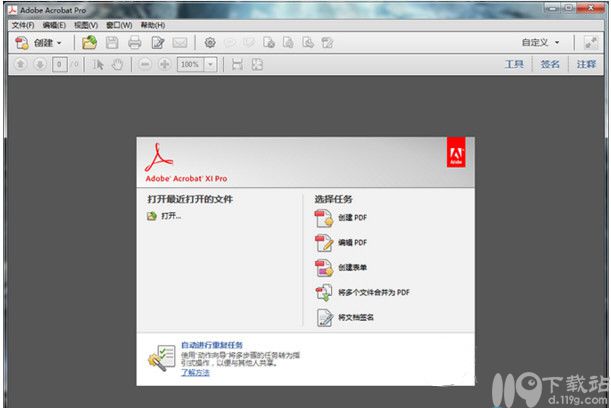Click the Edit text pencil icon
The image size is (611, 408).
(158, 42)
